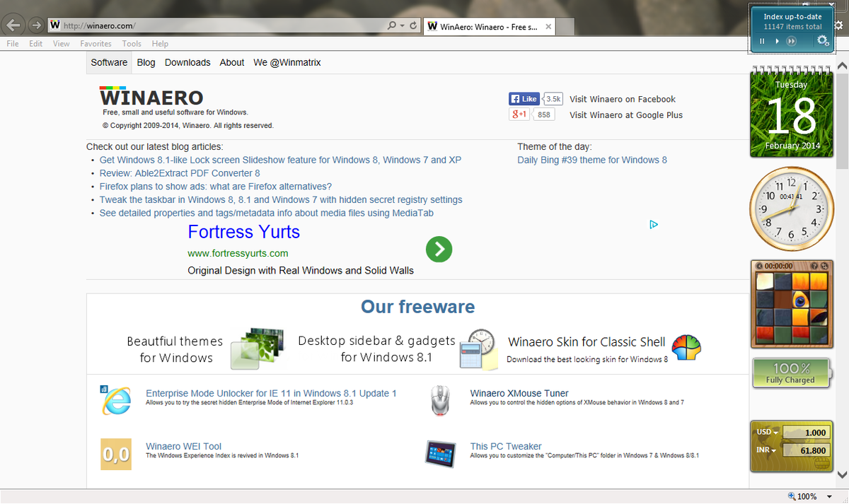Click the puzzle gadget shuffle icon
The width and height of the screenshot is (849, 504).
coord(824,266)
